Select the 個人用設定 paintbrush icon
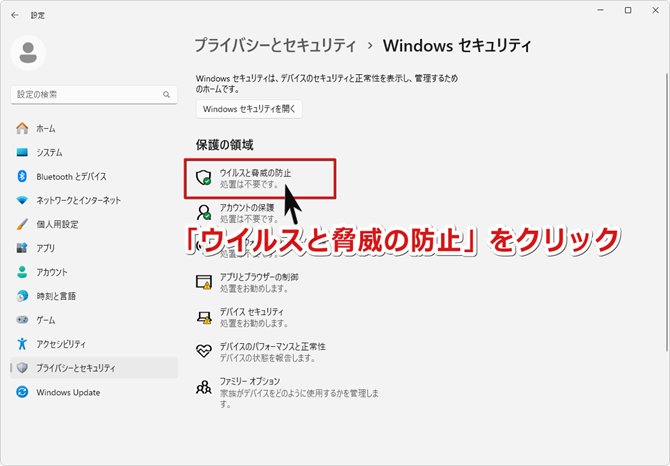This screenshot has height=466, width=670. point(22,224)
